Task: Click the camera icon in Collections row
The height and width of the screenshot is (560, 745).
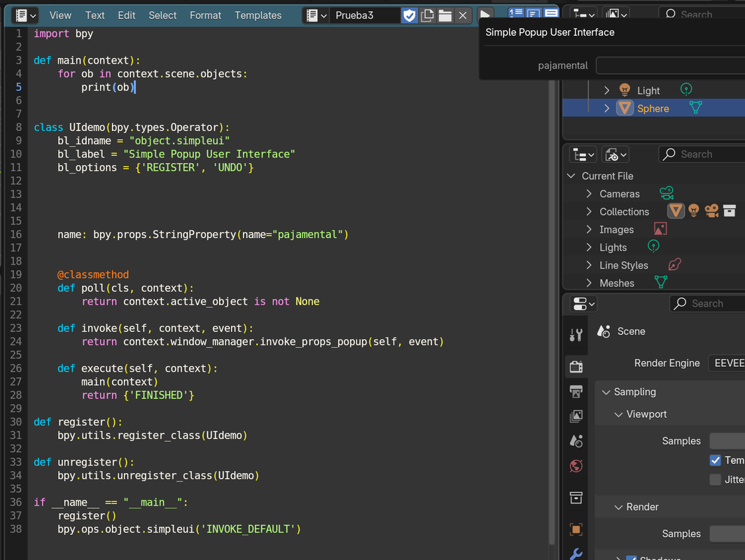Action: tap(711, 211)
